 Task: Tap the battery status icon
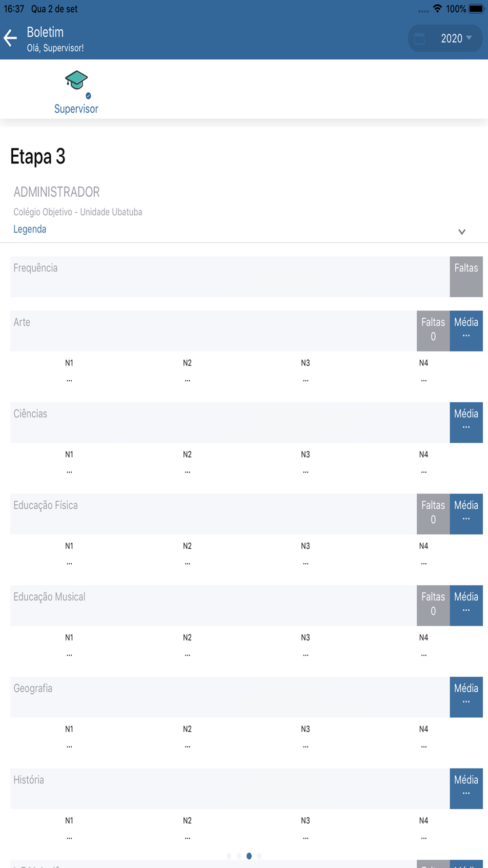click(476, 9)
